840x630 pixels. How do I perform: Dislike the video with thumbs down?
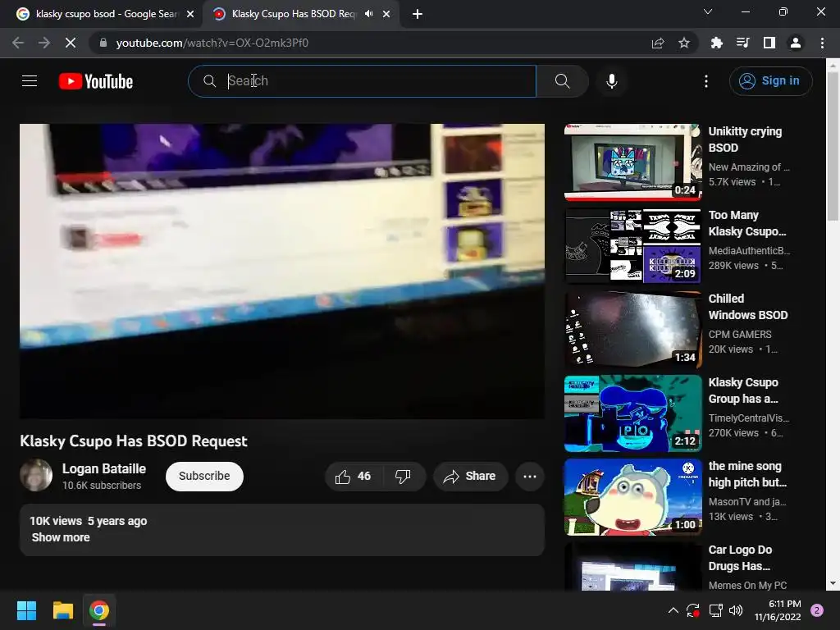coord(403,477)
